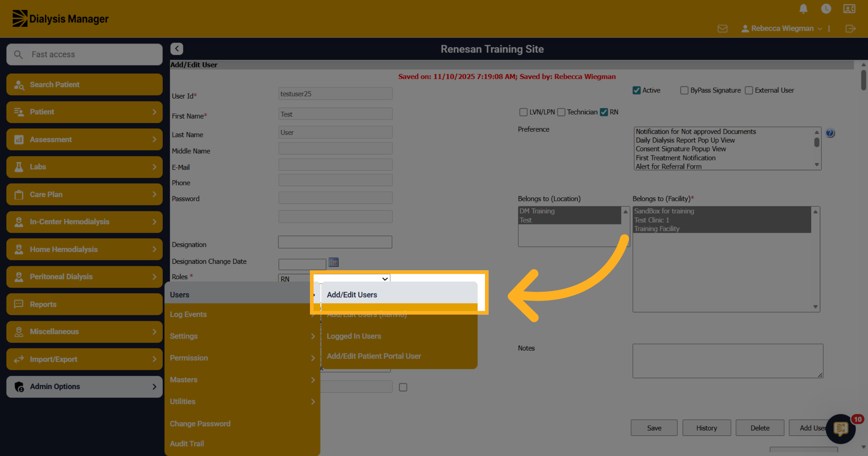868x456 pixels.
Task: Click the Preference help question mark icon
Action: pyautogui.click(x=830, y=133)
